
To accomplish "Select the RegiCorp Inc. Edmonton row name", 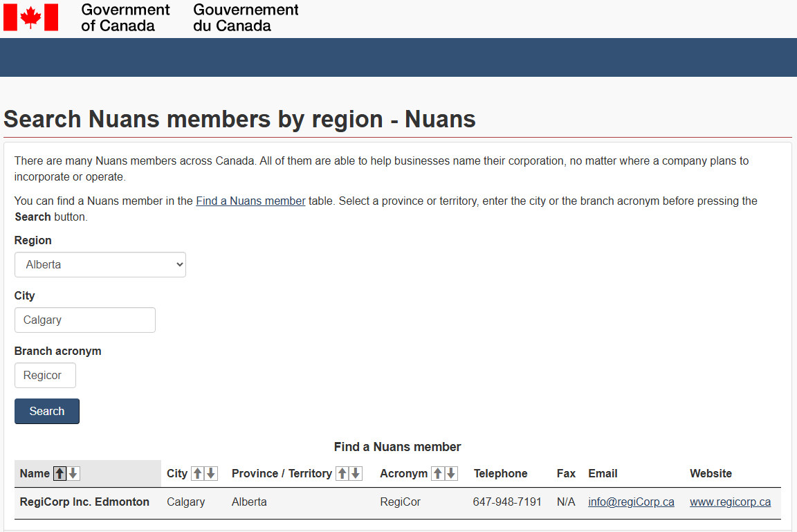I will coord(84,502).
